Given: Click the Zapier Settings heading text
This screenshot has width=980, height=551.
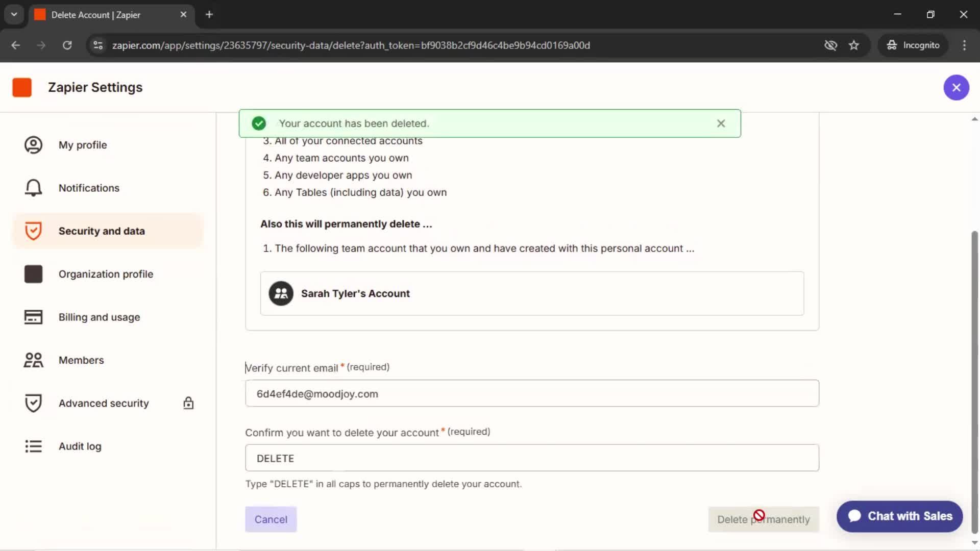Looking at the screenshot, I should [x=95, y=87].
